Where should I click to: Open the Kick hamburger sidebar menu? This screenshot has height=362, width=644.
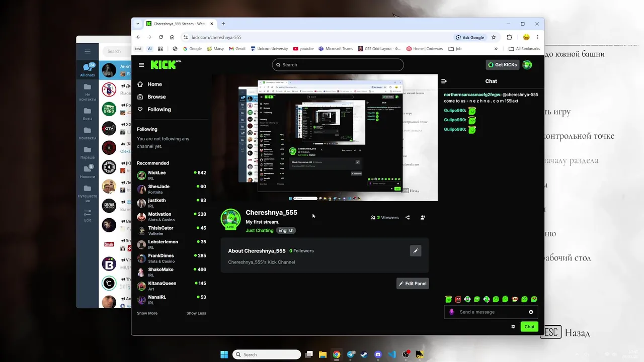point(141,65)
